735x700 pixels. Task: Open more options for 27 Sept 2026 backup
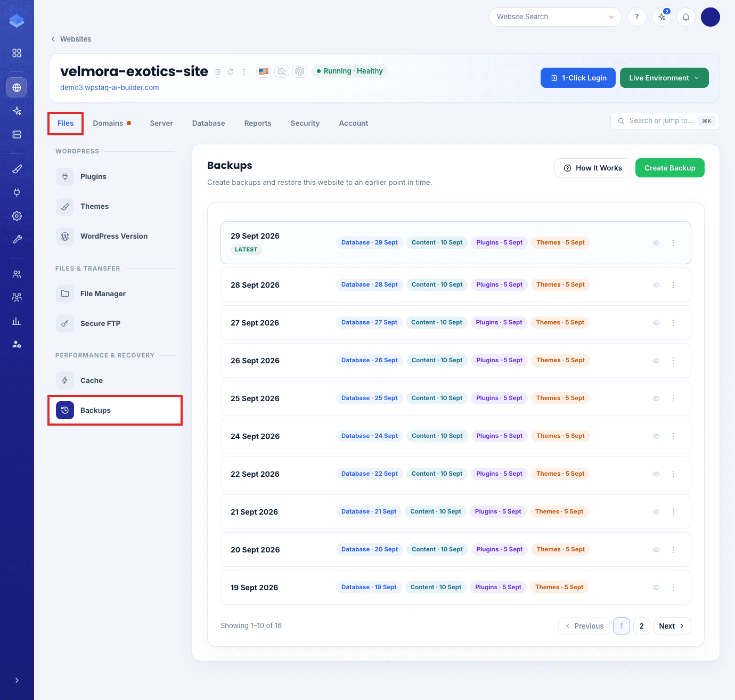click(x=673, y=323)
